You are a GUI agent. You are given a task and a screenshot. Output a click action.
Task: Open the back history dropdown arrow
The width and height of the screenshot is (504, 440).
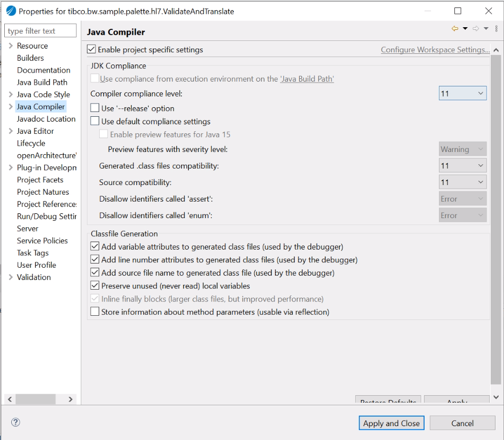click(465, 29)
